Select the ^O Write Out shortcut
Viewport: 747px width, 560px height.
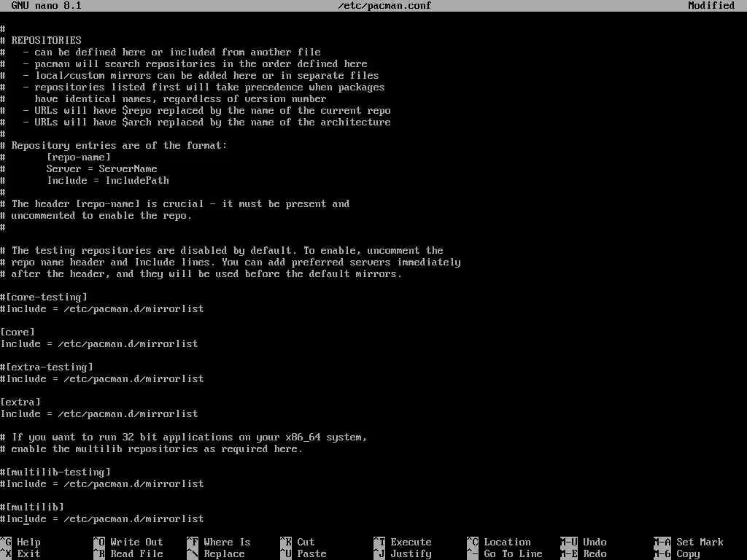[x=128, y=542]
